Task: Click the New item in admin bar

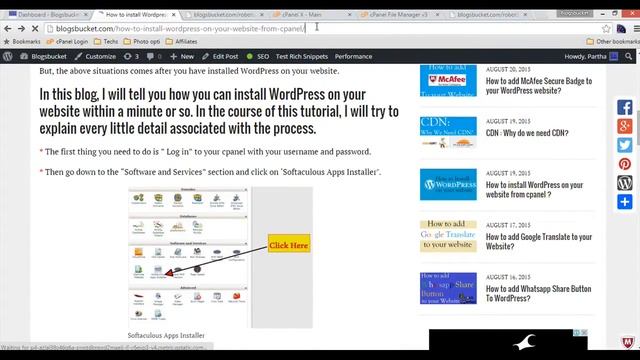Action: click(182, 56)
